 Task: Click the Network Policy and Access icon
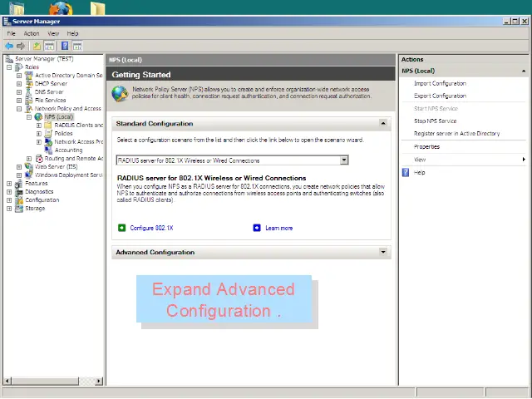click(x=29, y=109)
